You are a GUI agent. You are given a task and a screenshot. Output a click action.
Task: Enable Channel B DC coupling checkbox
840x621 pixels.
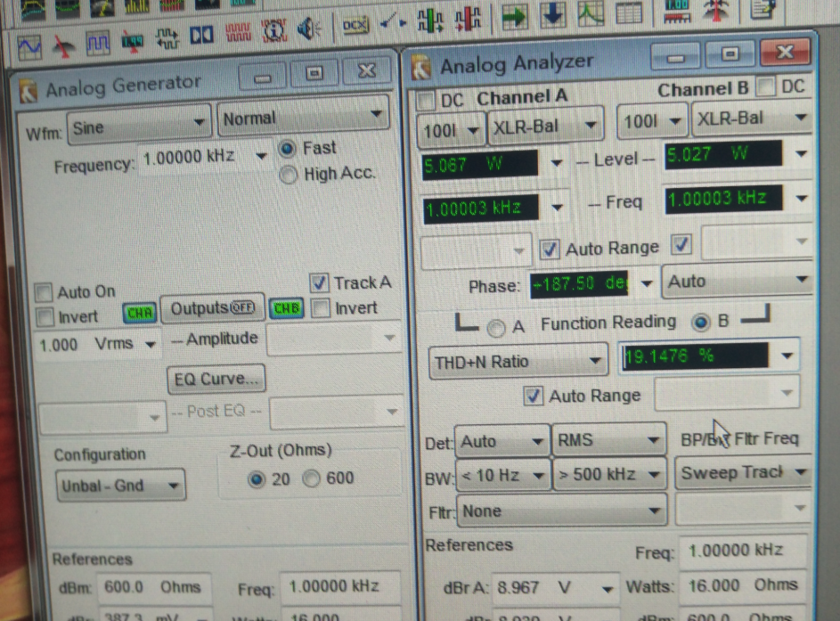tap(767, 86)
